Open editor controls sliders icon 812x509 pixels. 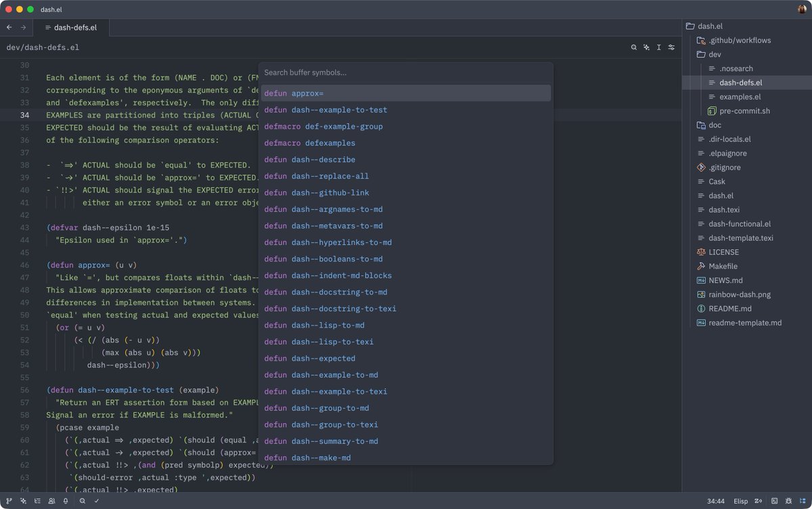[671, 47]
